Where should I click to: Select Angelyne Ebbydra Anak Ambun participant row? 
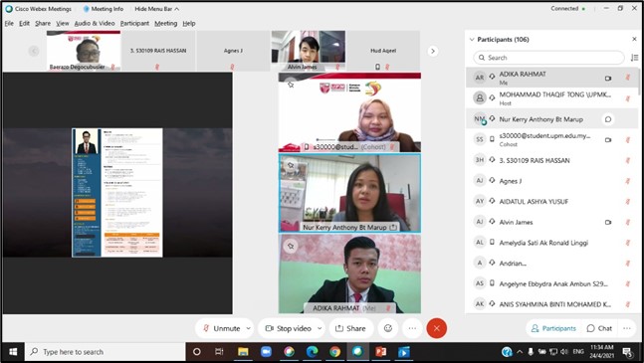point(551,283)
